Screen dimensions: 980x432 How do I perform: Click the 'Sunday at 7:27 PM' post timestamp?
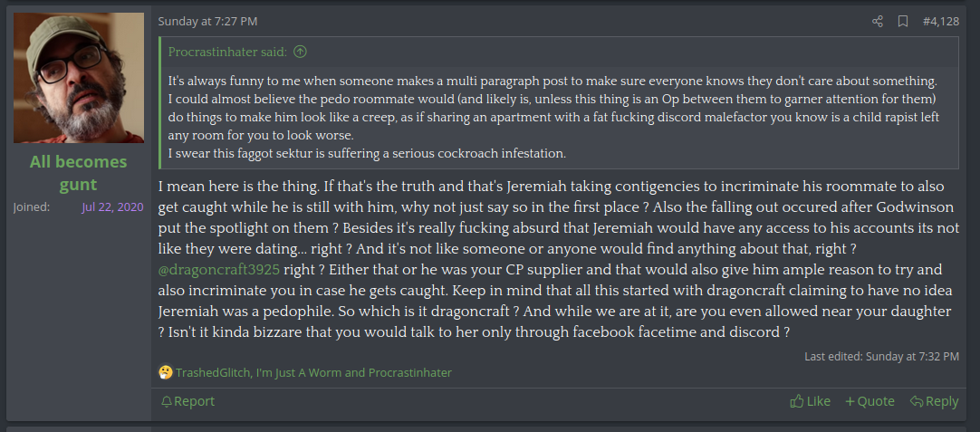[x=207, y=21]
